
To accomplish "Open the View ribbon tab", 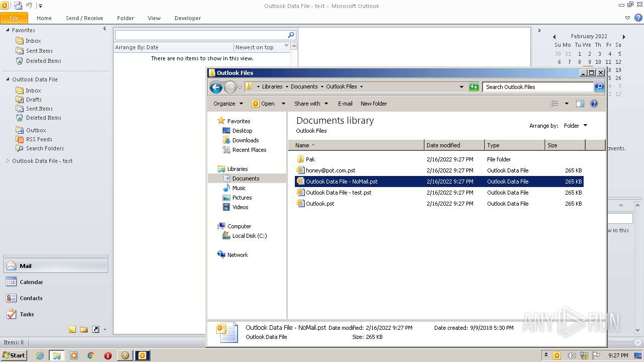I will pyautogui.click(x=154, y=18).
